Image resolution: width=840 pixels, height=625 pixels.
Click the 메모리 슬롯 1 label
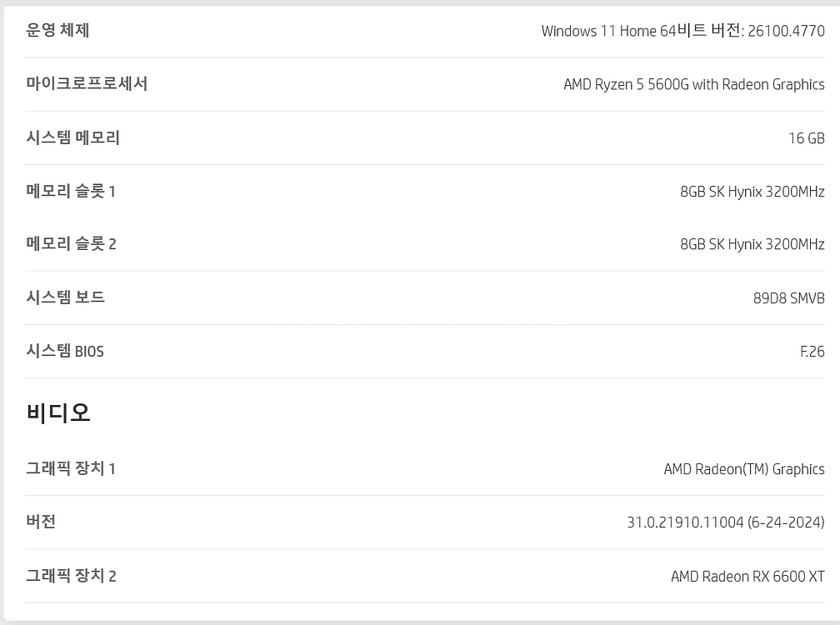pos(71,191)
